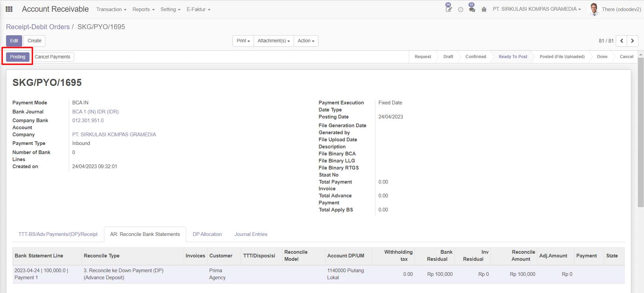Click the Edit button
Screen dimensions: 644x293
click(x=14, y=41)
